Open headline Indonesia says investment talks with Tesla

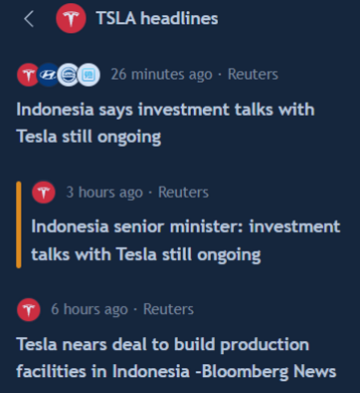[x=165, y=123]
